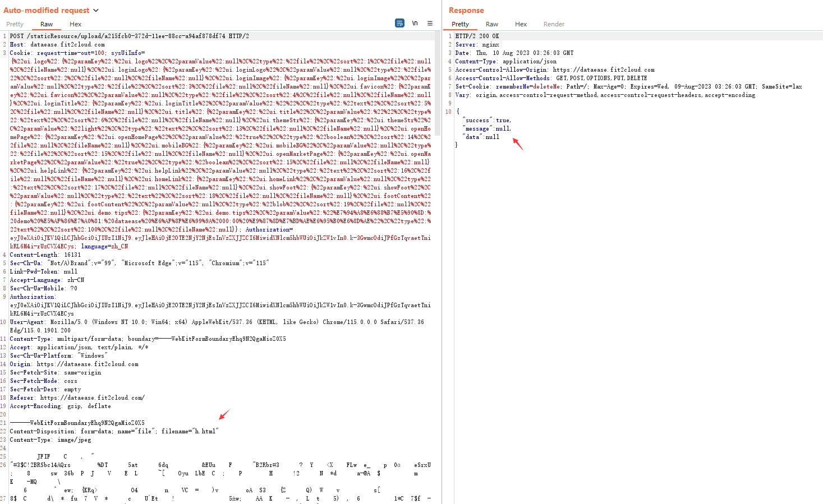Screen dimensions: 823x504
Task: Toggle show non-printable characters (\n) icon
Action: (415, 23)
